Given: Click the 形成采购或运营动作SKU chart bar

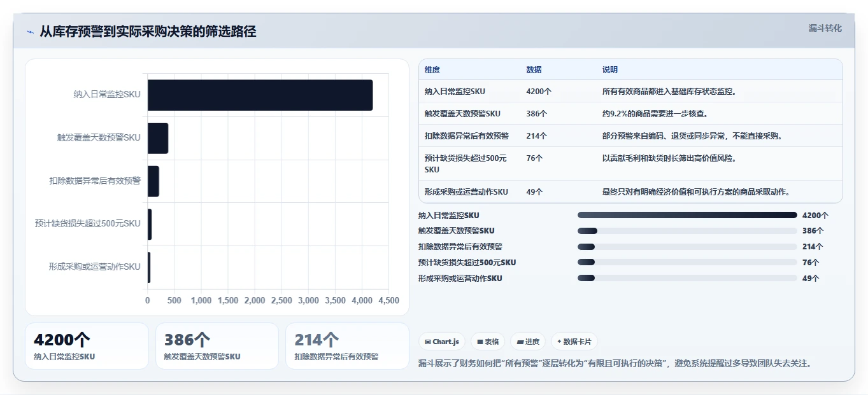Looking at the screenshot, I should tap(149, 267).
